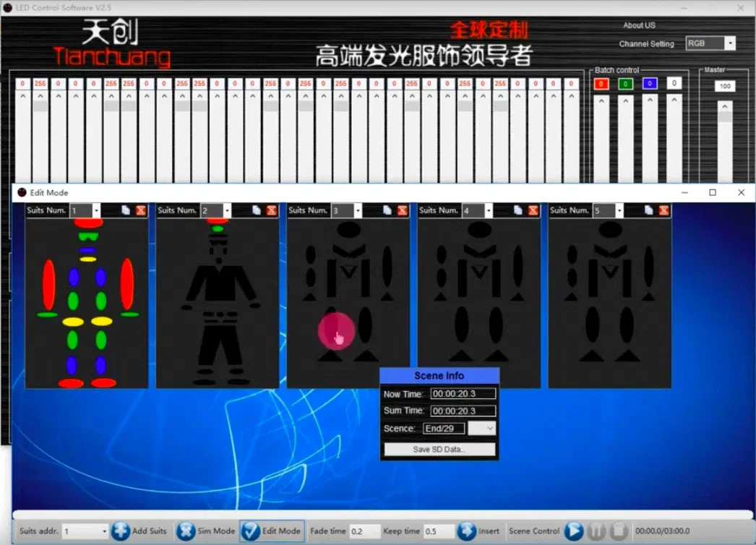Click the Now Time field
The height and width of the screenshot is (545, 756).
pyautogui.click(x=463, y=393)
